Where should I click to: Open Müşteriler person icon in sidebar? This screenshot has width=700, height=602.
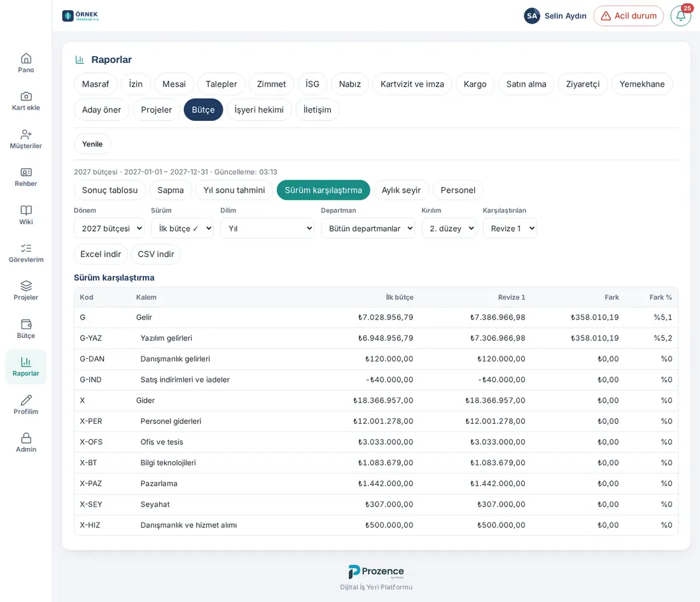coord(26,134)
